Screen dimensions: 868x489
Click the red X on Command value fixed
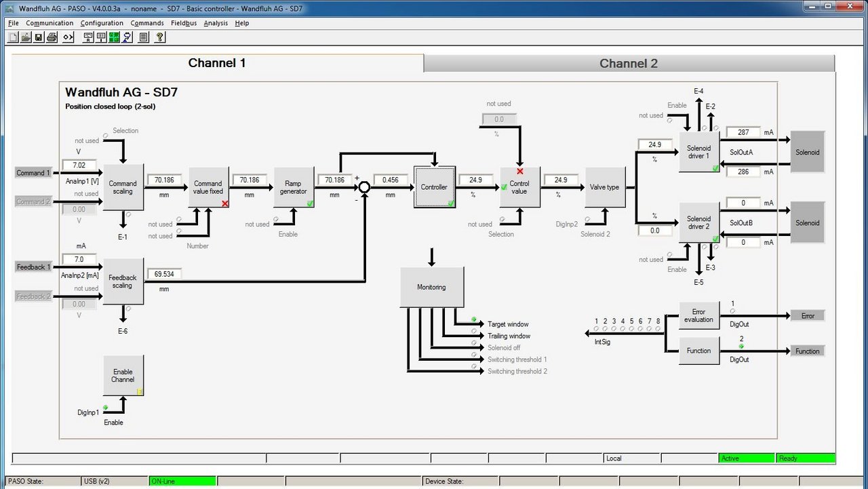click(x=224, y=203)
